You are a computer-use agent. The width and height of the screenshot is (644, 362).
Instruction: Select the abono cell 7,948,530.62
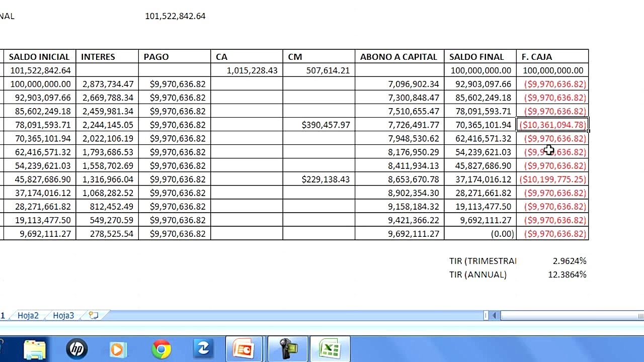tap(399, 138)
